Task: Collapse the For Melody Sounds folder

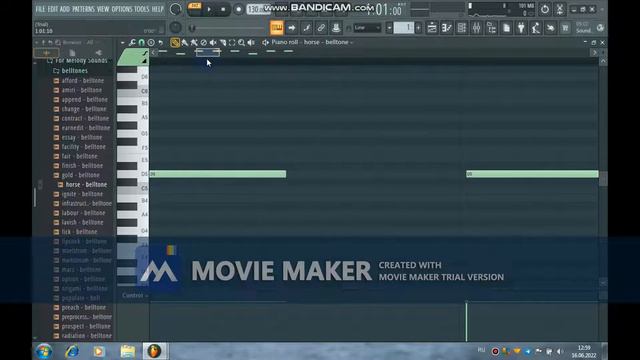Action: coord(77,60)
